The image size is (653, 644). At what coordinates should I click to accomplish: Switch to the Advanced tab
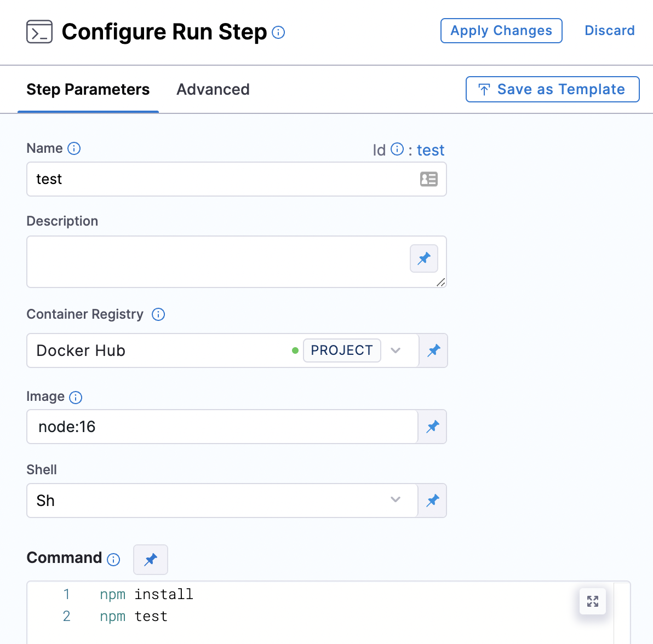(213, 89)
